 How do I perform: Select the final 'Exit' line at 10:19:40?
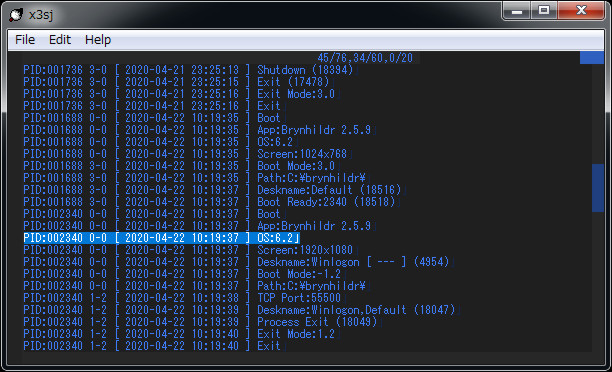[x=152, y=346]
